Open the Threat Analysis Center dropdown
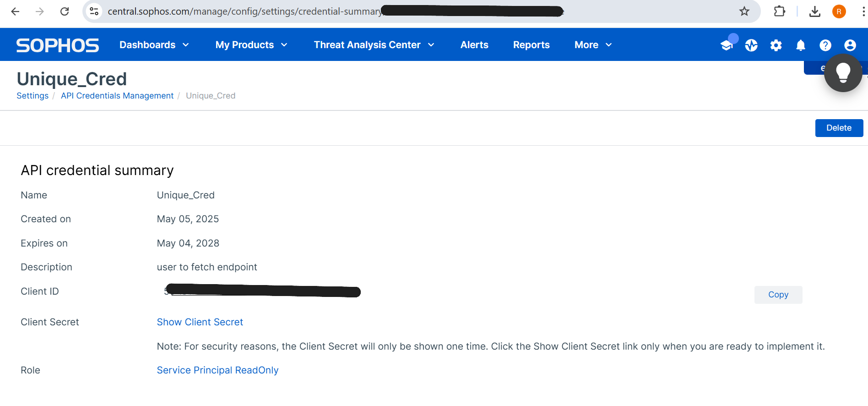Screen dimensions: 868x406 [374, 45]
